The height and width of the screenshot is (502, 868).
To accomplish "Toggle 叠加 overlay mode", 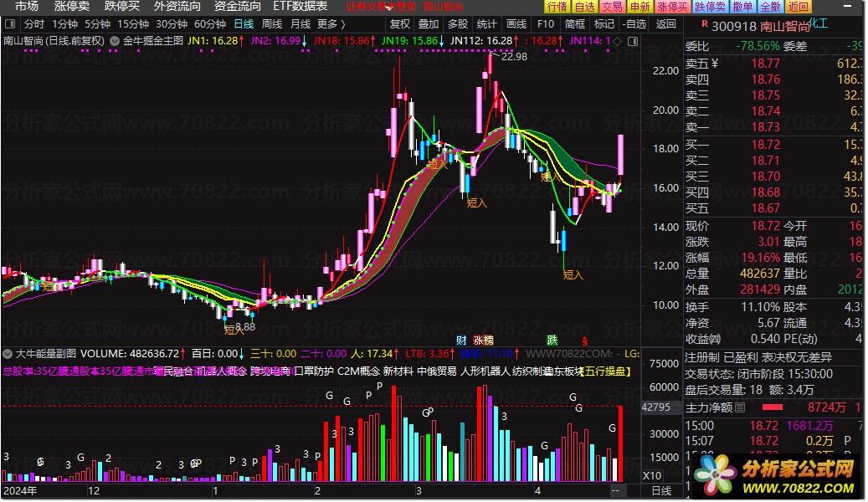I will tap(429, 23).
